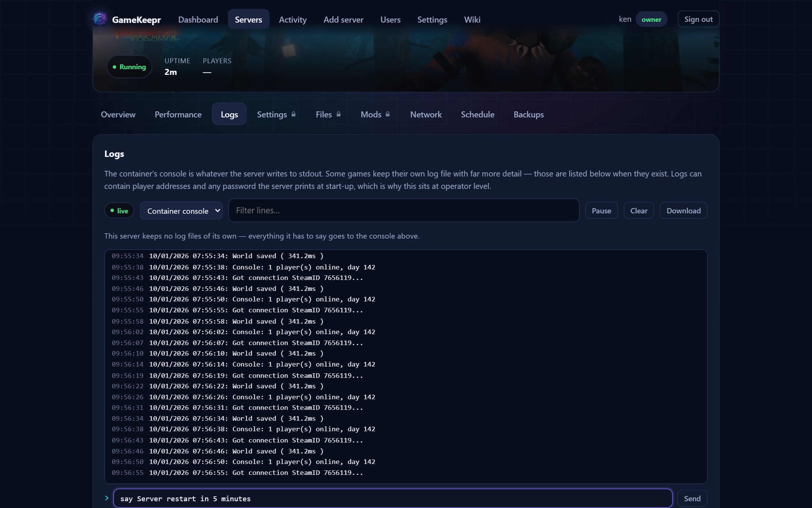Send the console command

(692, 499)
